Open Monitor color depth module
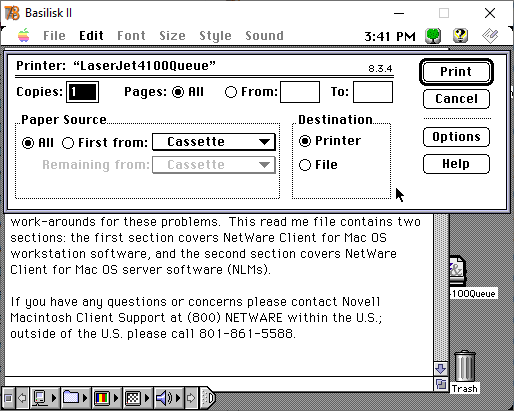This screenshot has width=514, height=411. tap(102, 398)
